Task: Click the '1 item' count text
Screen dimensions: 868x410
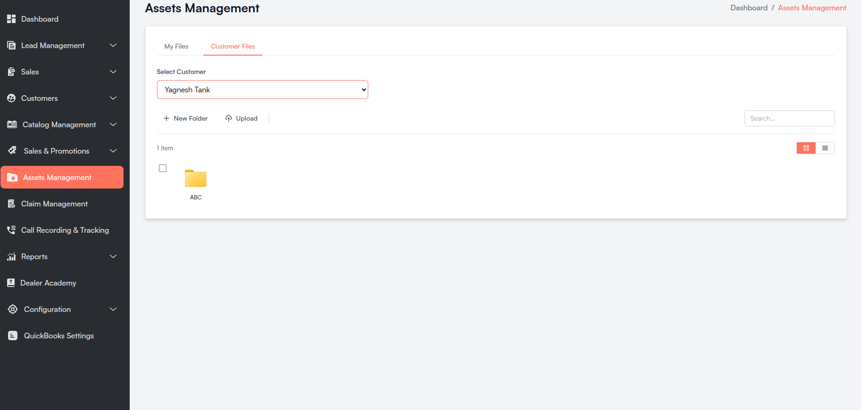Action: 165,148
